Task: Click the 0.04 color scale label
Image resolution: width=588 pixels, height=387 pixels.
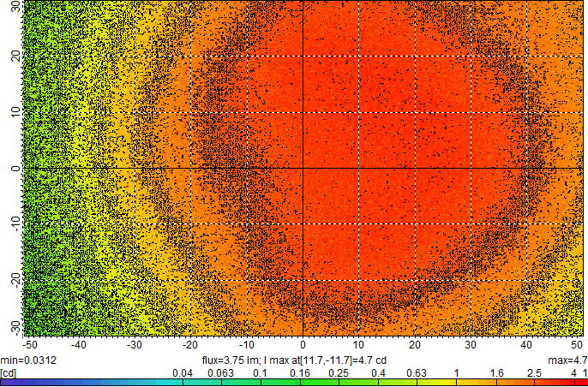Action: click(x=182, y=373)
